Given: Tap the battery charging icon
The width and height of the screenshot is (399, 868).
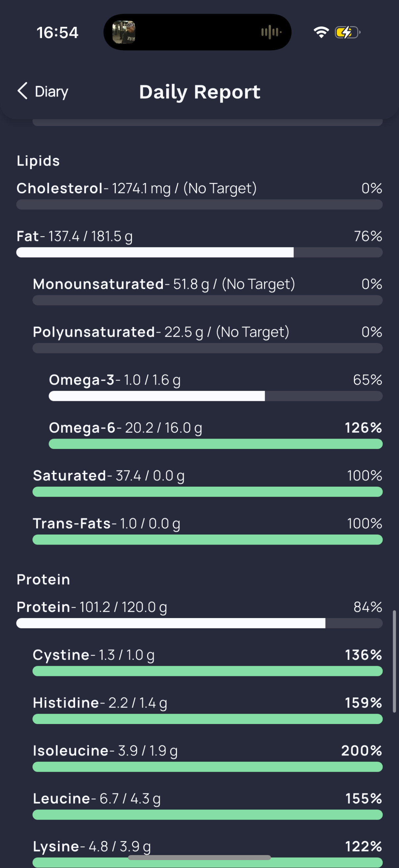Looking at the screenshot, I should click(x=347, y=32).
